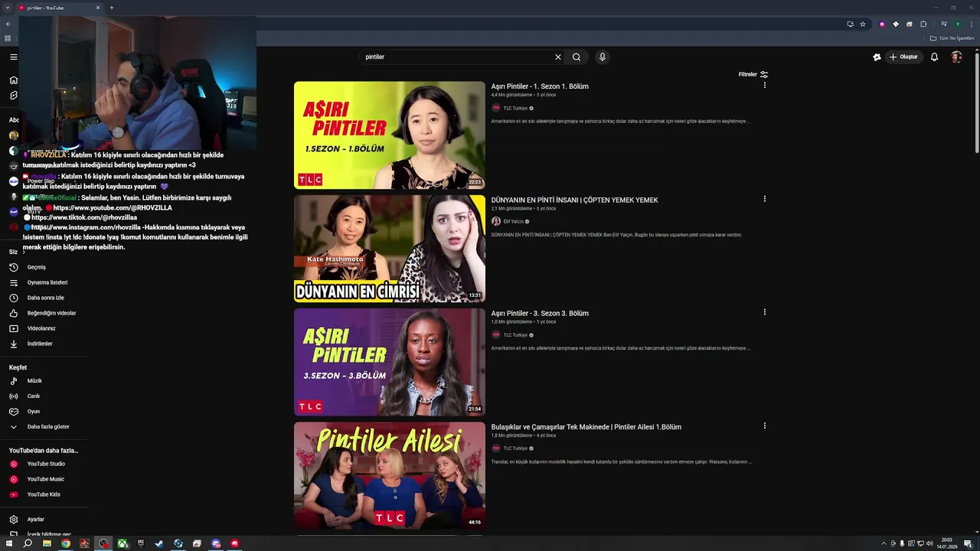The image size is (980, 551).
Task: Bookmark this page with the star icon
Action: [x=863, y=24]
